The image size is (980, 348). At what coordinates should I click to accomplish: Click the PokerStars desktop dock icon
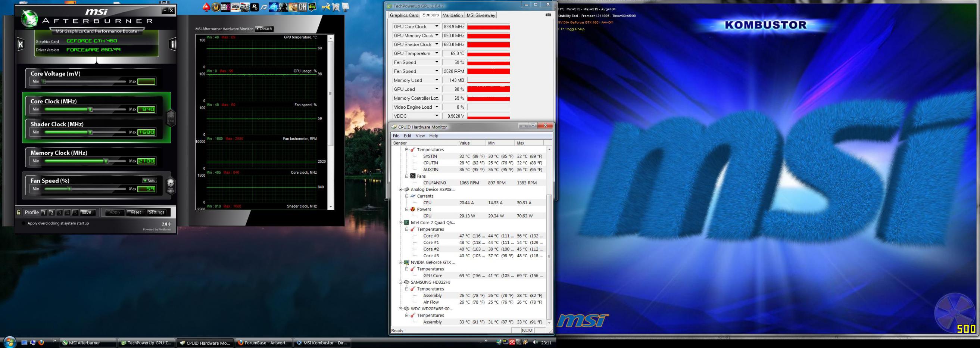pos(206,6)
